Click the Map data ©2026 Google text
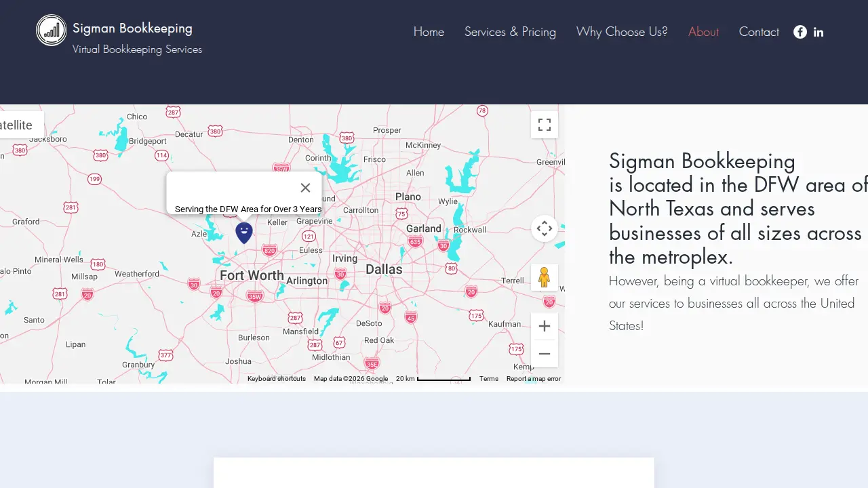Viewport: 868px width, 488px height. coord(351,379)
